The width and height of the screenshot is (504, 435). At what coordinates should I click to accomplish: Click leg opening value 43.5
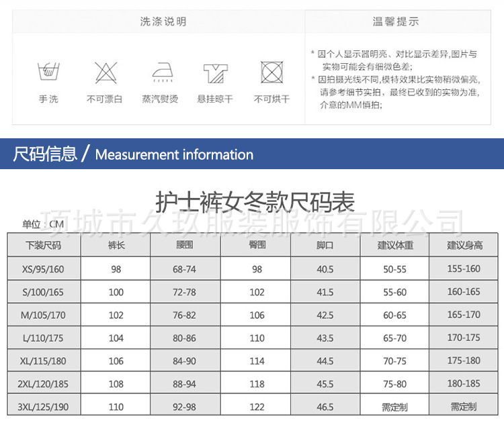pyautogui.click(x=325, y=338)
